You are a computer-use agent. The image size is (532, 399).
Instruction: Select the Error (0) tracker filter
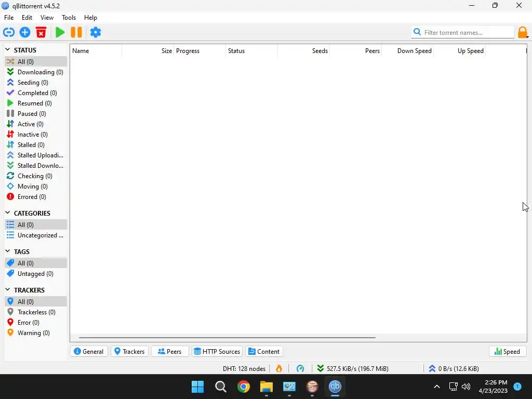click(36, 322)
